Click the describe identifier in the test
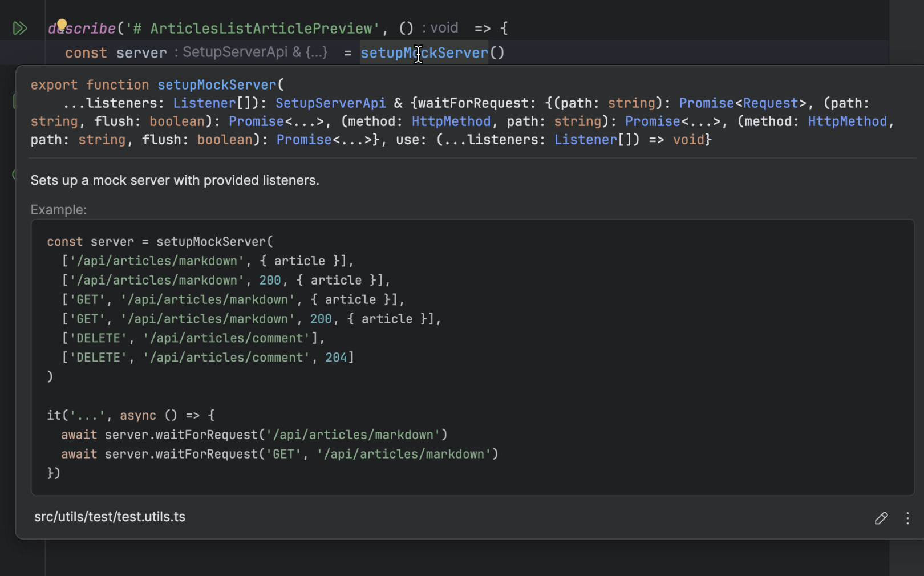This screenshot has height=576, width=924. pyautogui.click(x=82, y=27)
